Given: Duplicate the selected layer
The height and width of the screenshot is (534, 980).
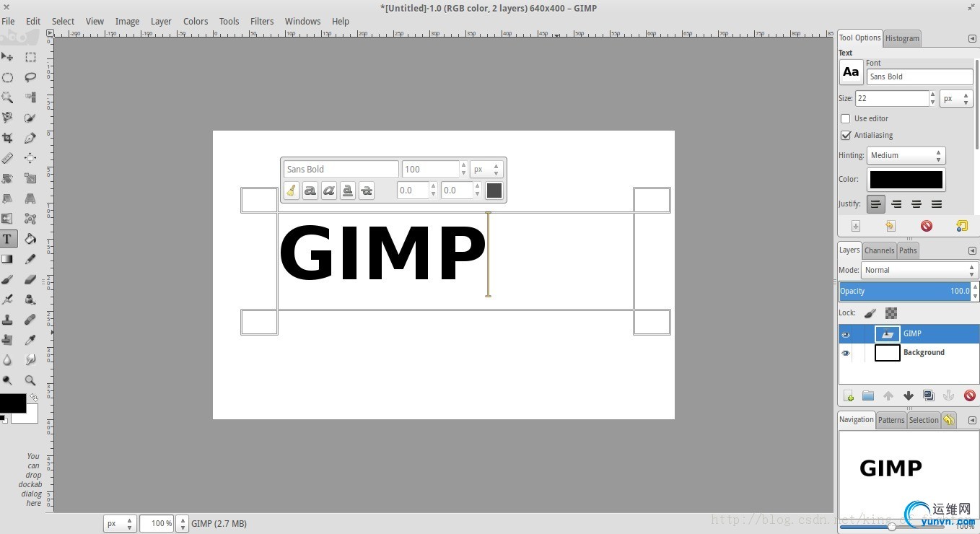Looking at the screenshot, I should pos(929,395).
